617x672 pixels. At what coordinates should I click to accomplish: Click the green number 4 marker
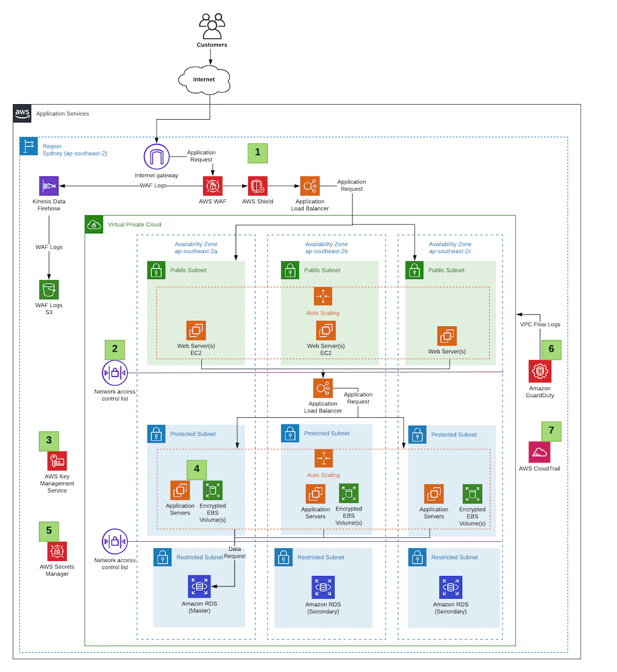coord(196,470)
